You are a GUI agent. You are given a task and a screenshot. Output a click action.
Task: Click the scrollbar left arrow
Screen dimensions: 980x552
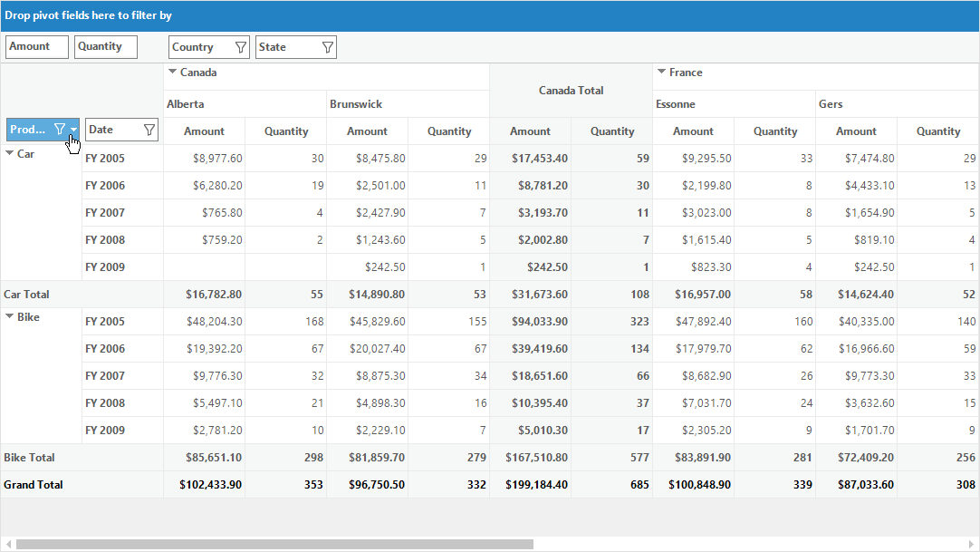[x=8, y=545]
